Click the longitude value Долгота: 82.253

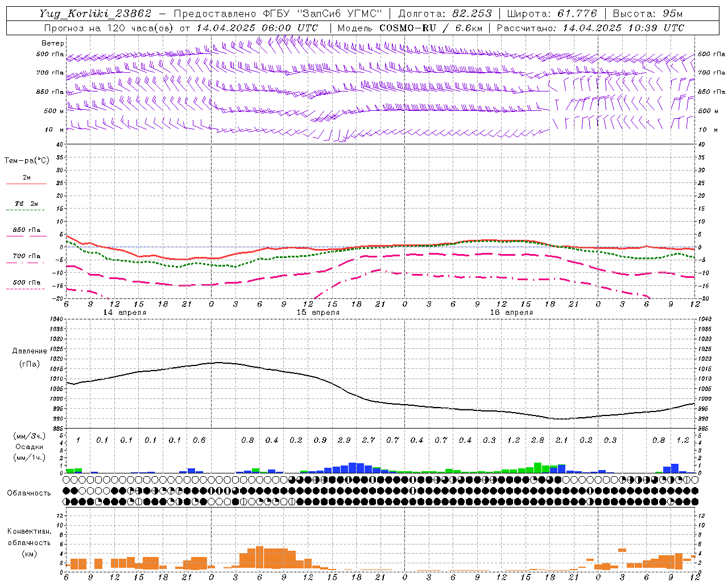445,14
